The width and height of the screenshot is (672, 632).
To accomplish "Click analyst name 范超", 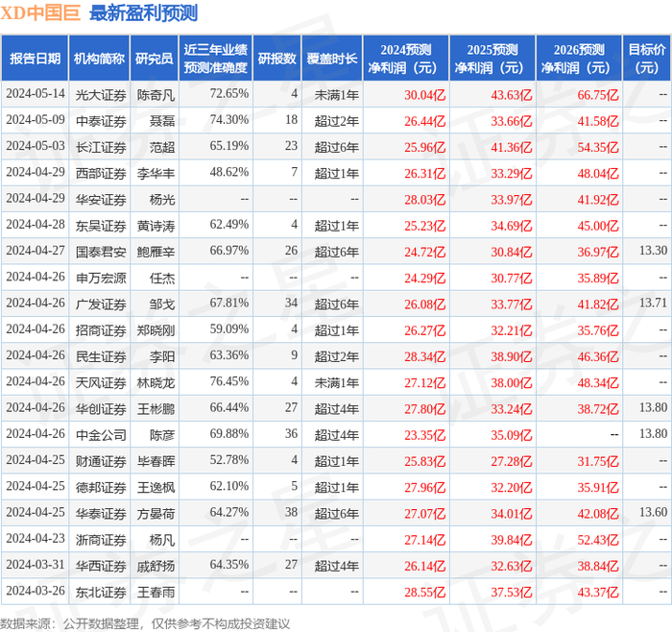I will (x=162, y=147).
